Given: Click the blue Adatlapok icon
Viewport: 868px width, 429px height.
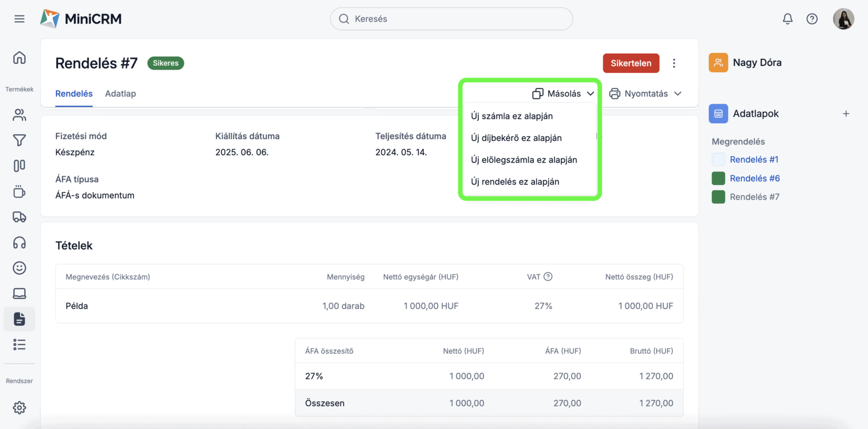Looking at the screenshot, I should (718, 114).
